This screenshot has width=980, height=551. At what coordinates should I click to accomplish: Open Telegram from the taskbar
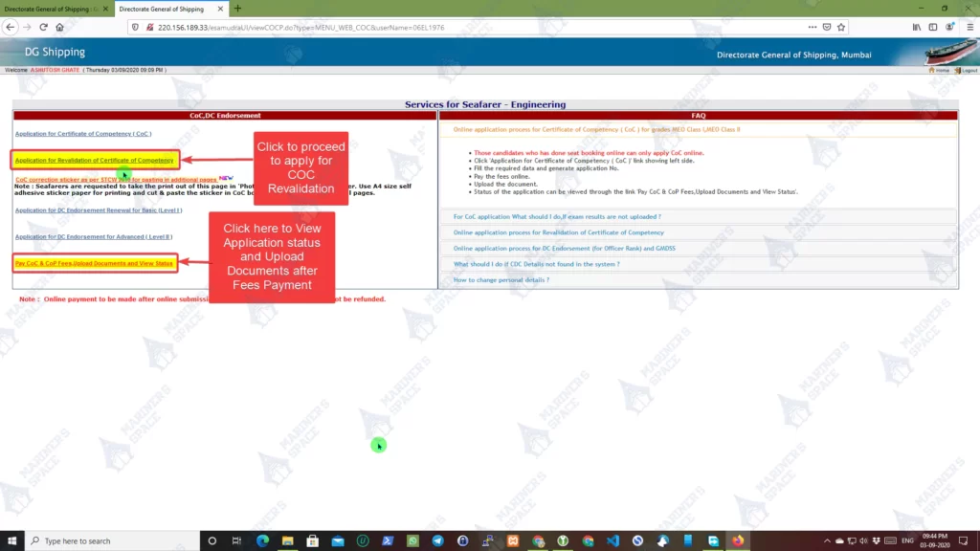pyautogui.click(x=437, y=540)
